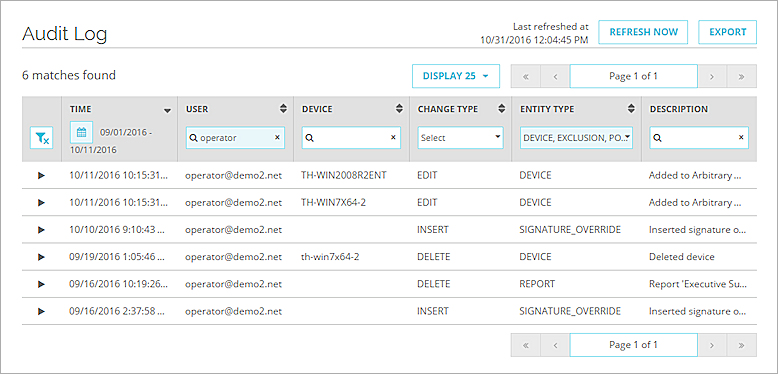This screenshot has height=374, width=778.
Task: Click the '6 matches found' text
Action: click(x=69, y=75)
